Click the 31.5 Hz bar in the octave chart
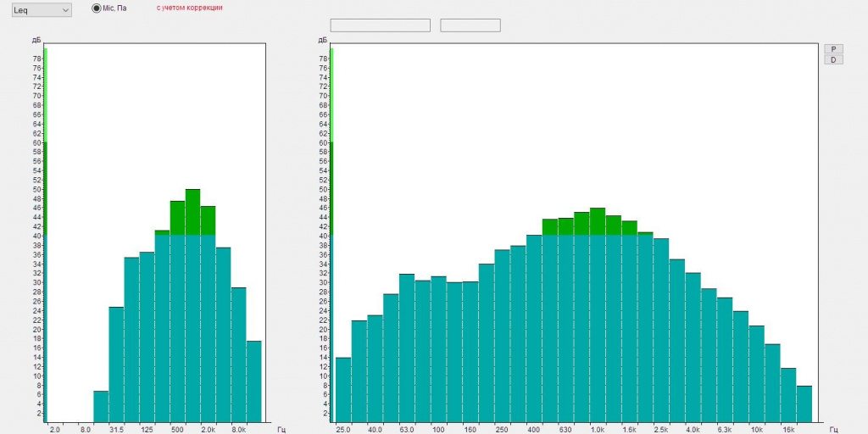 pos(116,364)
